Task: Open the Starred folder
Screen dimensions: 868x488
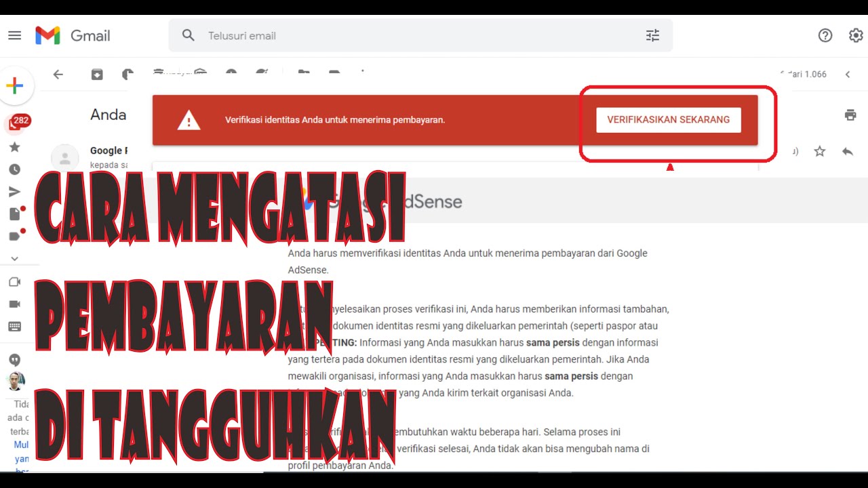Action: click(x=14, y=147)
